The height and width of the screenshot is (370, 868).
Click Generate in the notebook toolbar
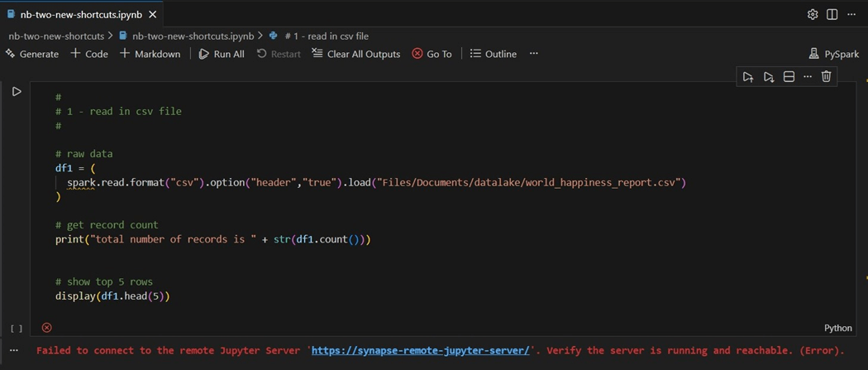32,54
